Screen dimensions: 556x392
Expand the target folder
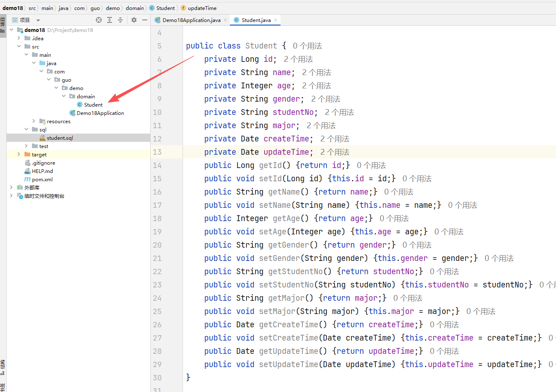coord(19,154)
